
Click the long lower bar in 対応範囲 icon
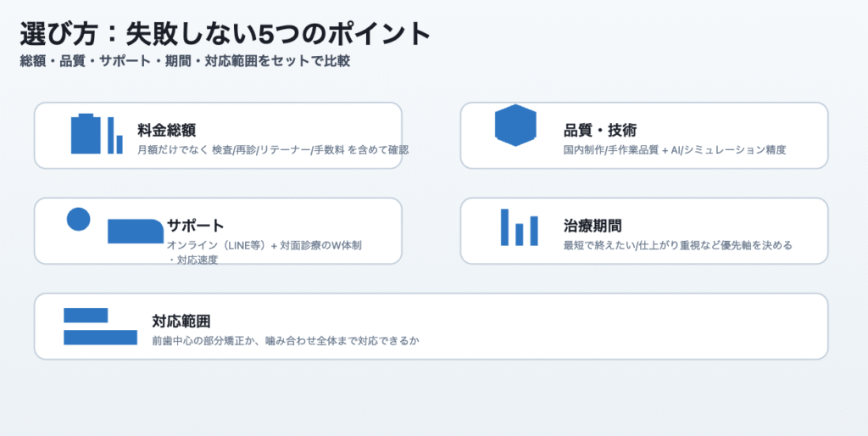coord(100,338)
